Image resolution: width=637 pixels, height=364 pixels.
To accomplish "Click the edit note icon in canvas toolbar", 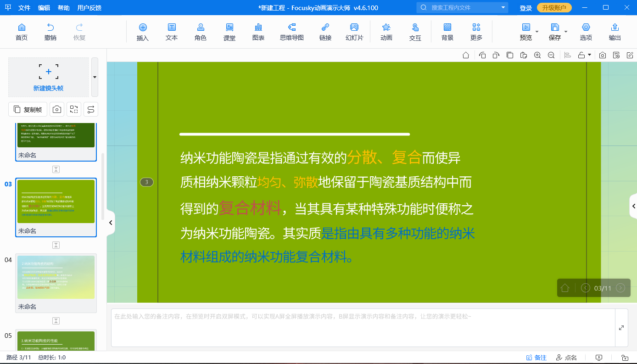I will 630,55.
